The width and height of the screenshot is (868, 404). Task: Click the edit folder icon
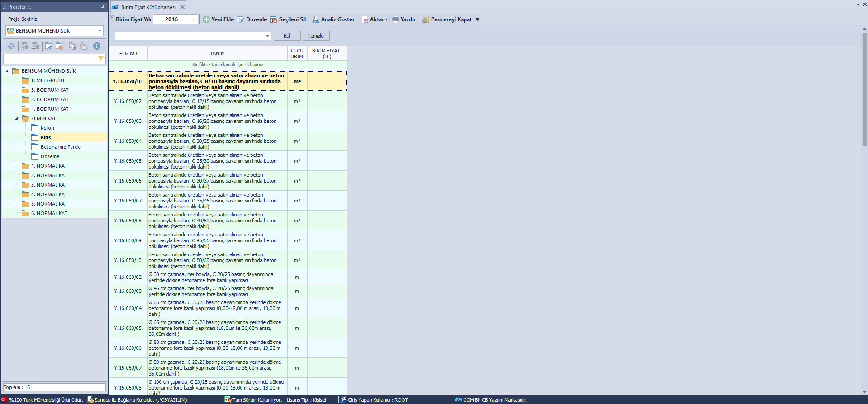48,46
